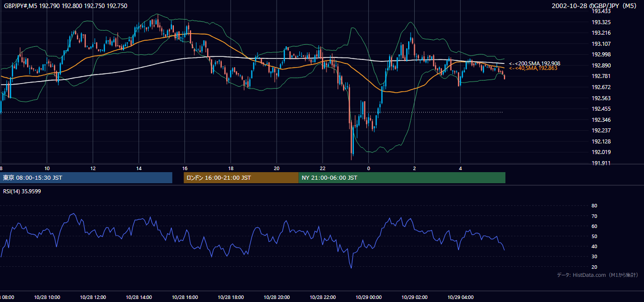Select the NY 21:00-06:00 JST session bar
The image size is (644, 302).
pyautogui.click(x=402, y=178)
